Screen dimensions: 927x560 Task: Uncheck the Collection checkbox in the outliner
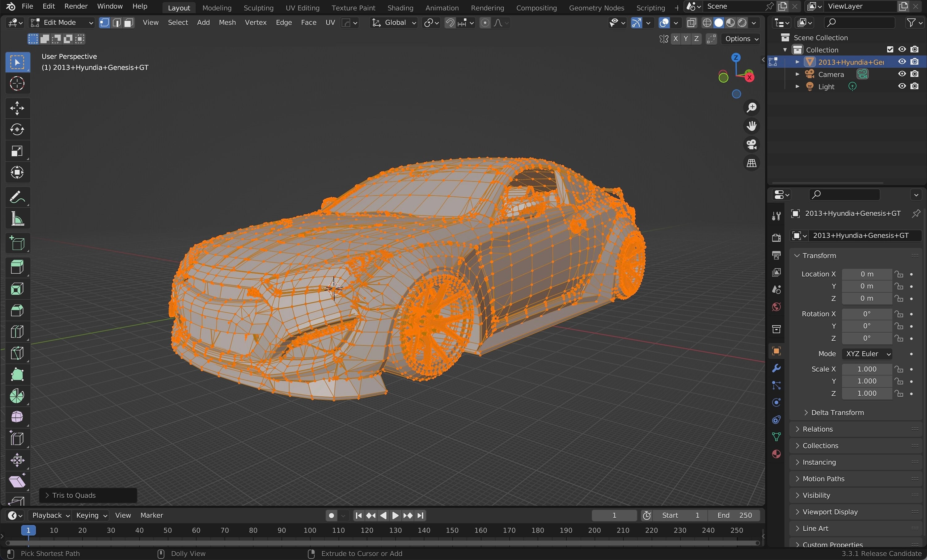tap(890, 49)
